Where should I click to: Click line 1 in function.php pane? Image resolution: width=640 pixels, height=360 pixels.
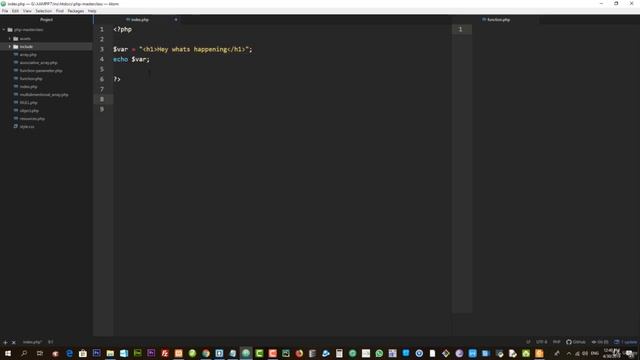460,29
